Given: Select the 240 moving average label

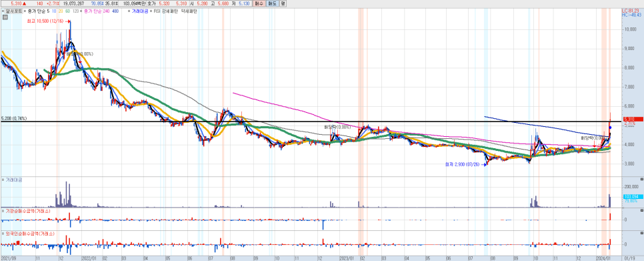Looking at the screenshot, I should (107, 11).
